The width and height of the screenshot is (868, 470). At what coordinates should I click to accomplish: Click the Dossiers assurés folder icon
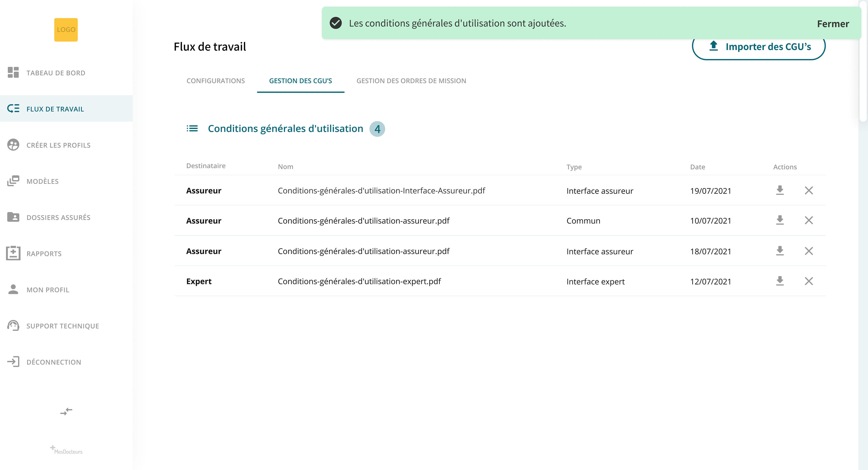13,217
